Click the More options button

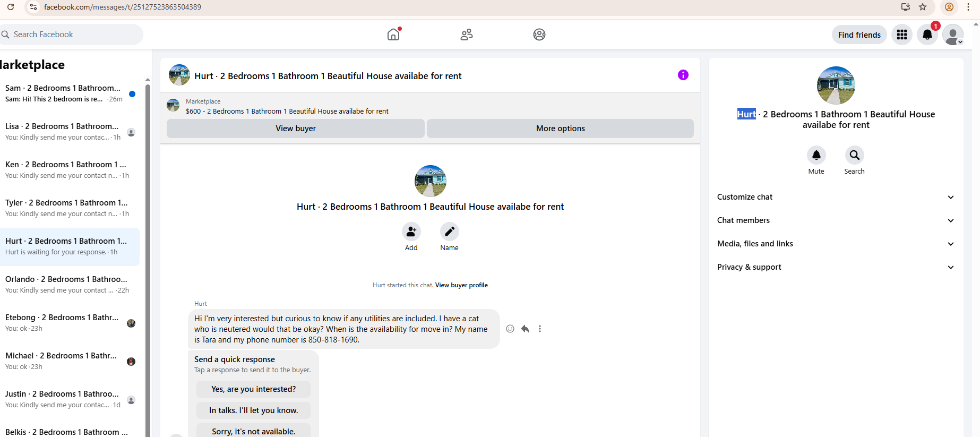click(560, 128)
